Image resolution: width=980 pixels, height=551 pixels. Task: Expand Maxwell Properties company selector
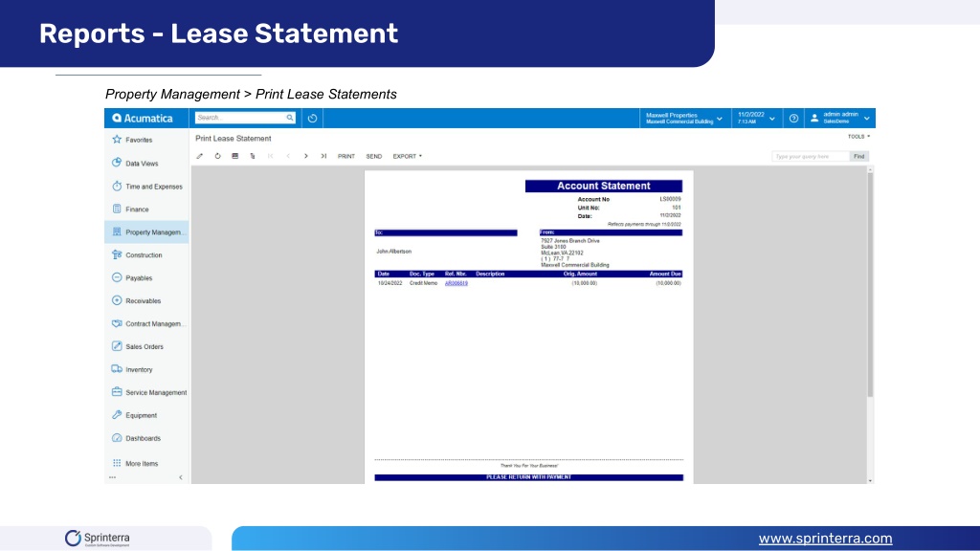click(684, 118)
